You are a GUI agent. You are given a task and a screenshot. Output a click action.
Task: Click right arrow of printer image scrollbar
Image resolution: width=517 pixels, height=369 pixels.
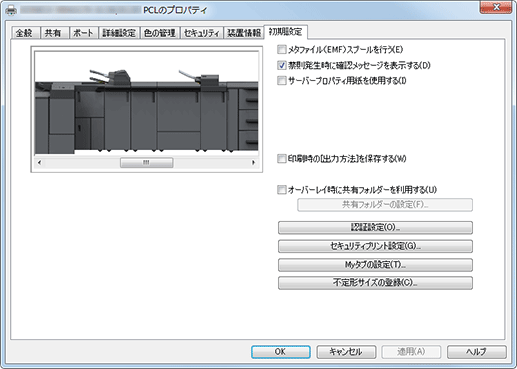253,163
